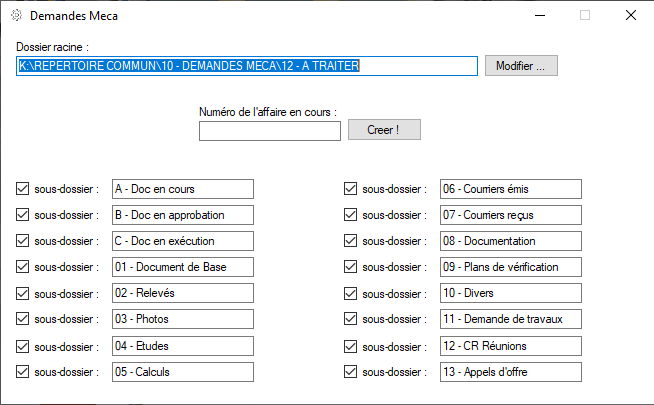The height and width of the screenshot is (405, 654).
Task: Toggle the B - Doc en approbation checkbox
Action: [x=22, y=215]
